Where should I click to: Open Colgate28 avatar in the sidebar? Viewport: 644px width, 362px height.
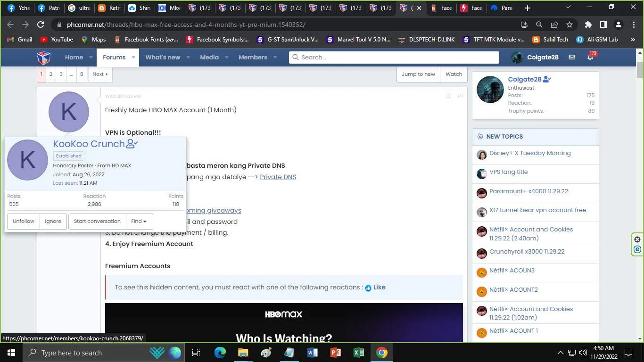[490, 90]
